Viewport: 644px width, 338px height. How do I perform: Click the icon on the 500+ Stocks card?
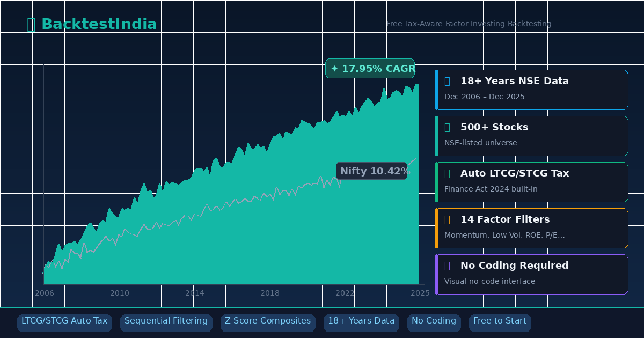[447, 127]
